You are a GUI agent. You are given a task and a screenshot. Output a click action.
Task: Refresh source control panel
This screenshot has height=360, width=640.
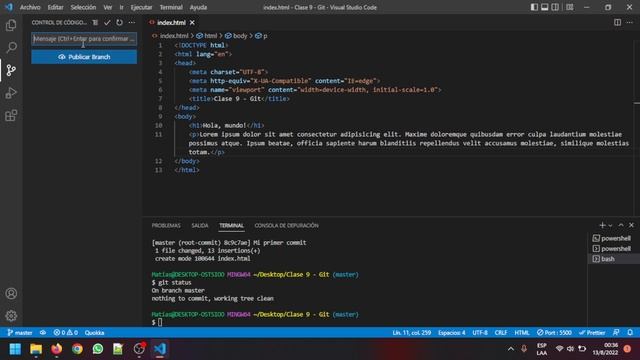click(119, 22)
